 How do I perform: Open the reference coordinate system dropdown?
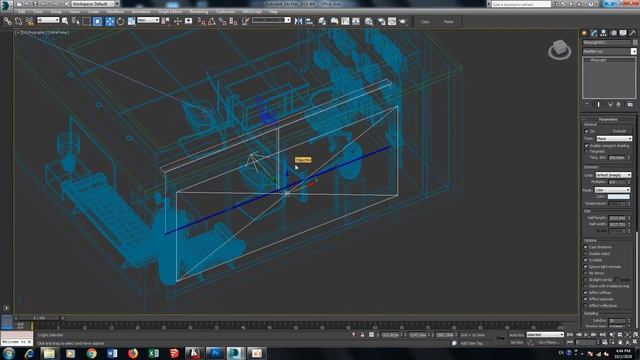click(148, 20)
